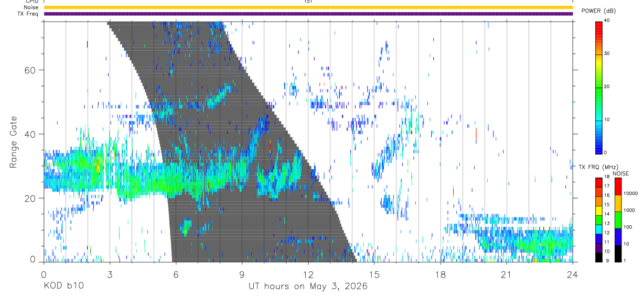Image resolution: width=644 pixels, height=297 pixels.
Task: Click x-axis tick label 24
Action: [x=572, y=274]
